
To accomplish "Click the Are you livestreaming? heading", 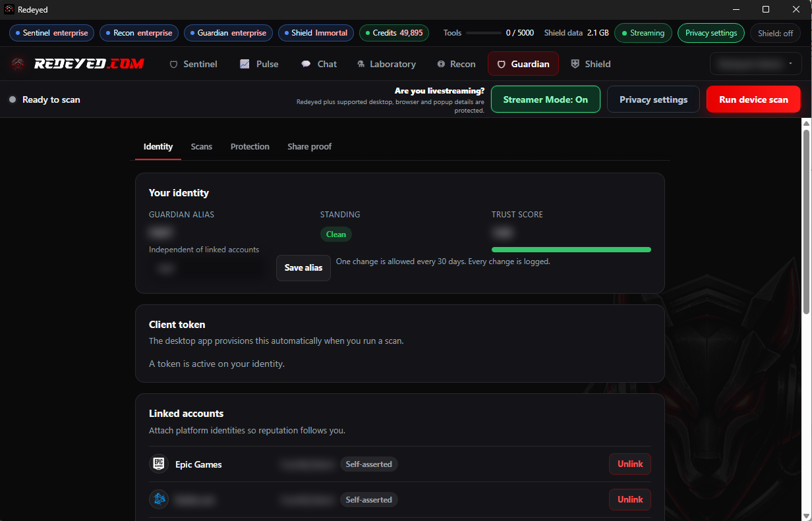I will click(x=440, y=91).
